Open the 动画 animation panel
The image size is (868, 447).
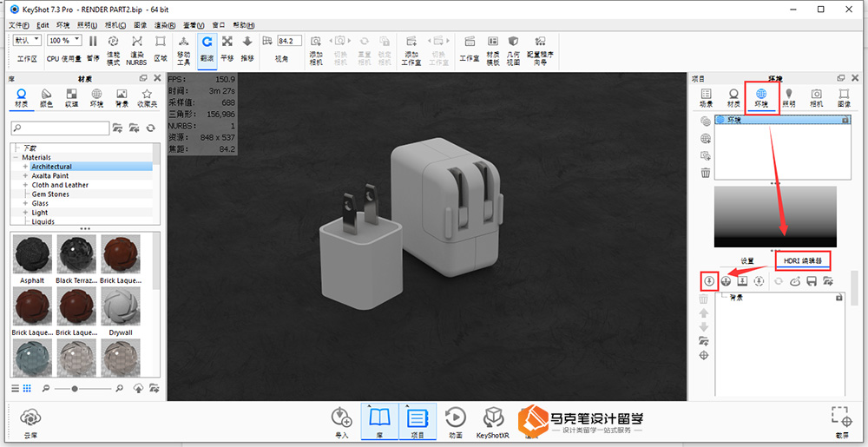[456, 424]
